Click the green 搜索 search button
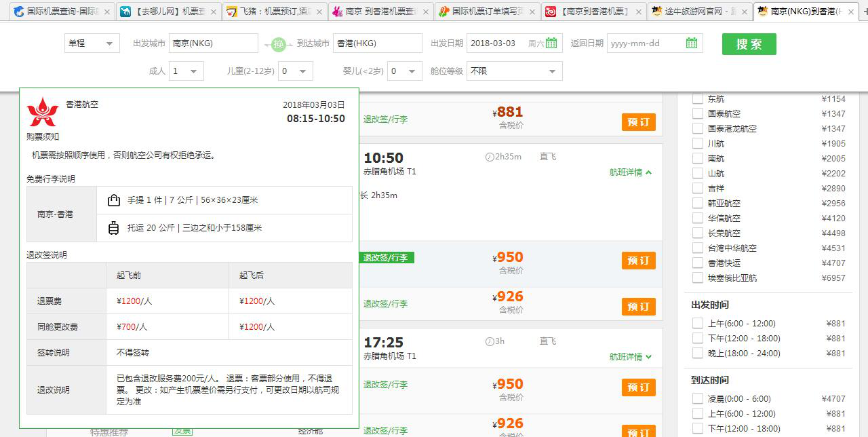Viewport: 868px width, 437px height. click(x=749, y=42)
